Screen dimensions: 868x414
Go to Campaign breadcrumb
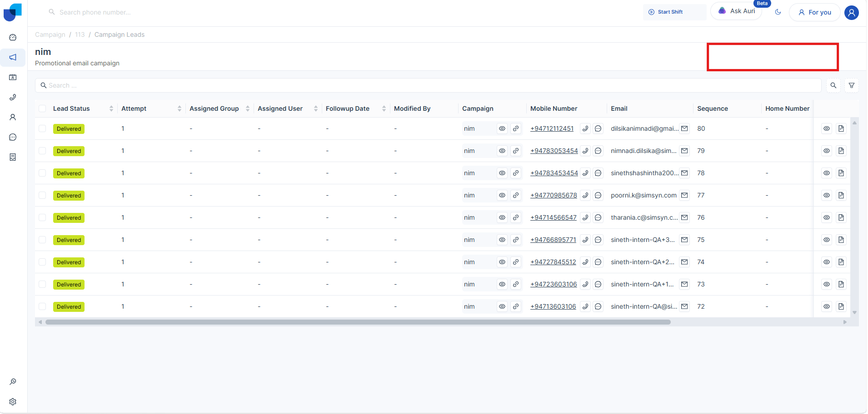[50, 34]
